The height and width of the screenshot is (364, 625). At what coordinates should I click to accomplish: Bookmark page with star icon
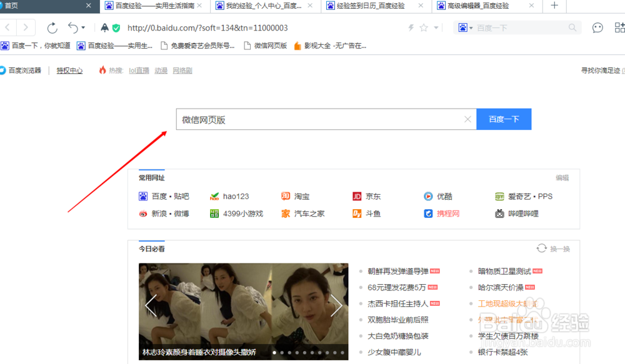[424, 27]
